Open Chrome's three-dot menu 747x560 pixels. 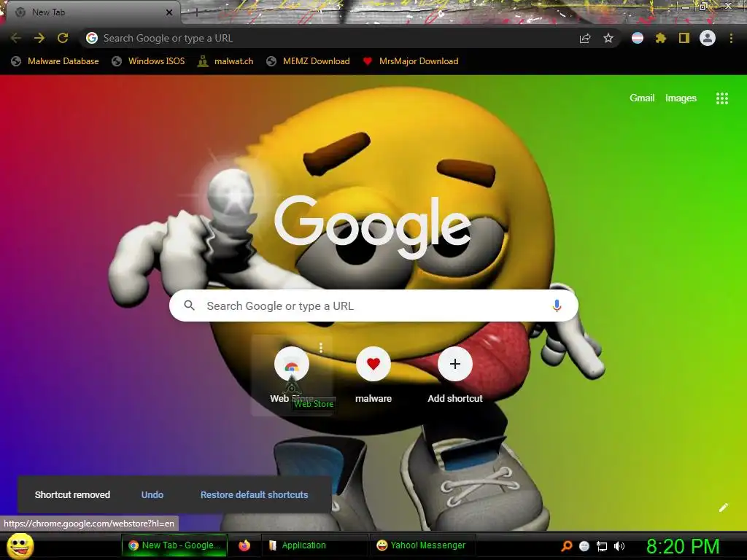[x=731, y=38]
